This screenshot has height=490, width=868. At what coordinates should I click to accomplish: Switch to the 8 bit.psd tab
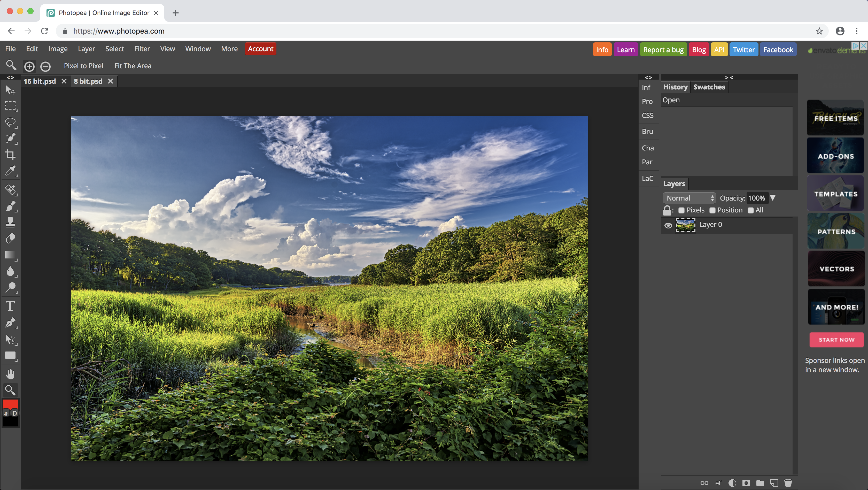coord(88,81)
